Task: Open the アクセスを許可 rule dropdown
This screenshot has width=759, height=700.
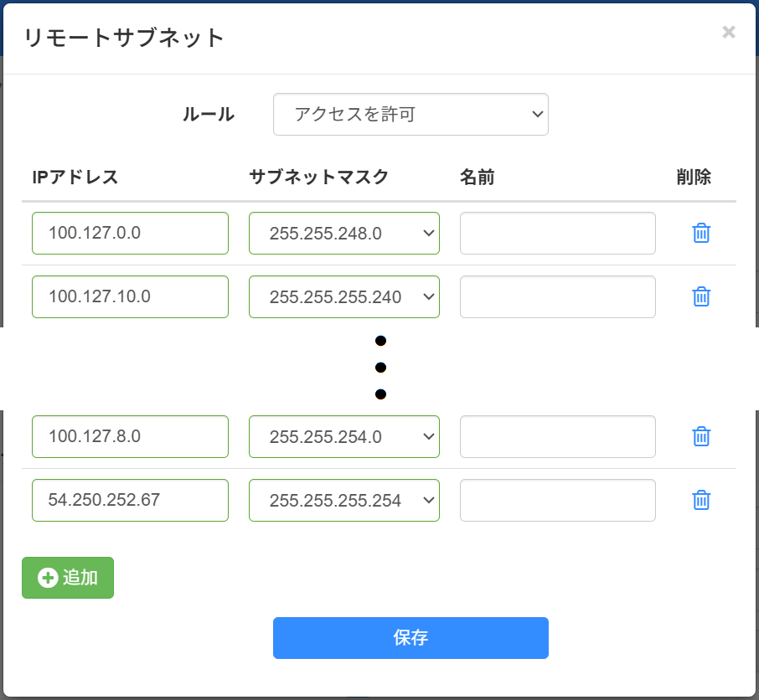Action: point(410,114)
